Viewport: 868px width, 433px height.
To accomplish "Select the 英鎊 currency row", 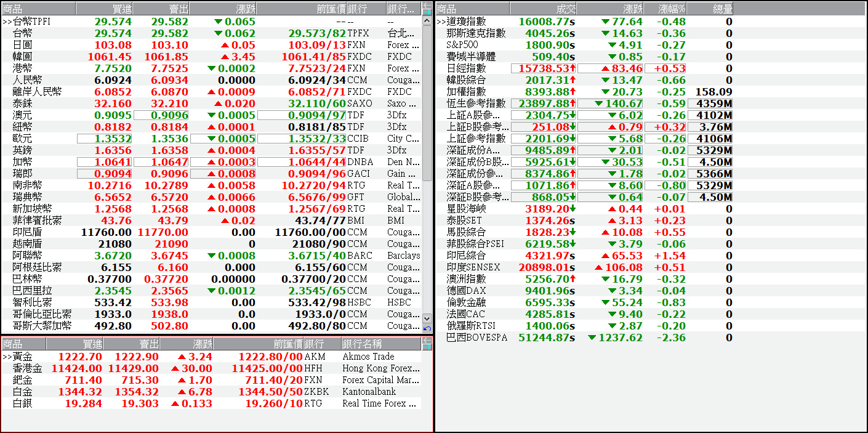I will coord(212,150).
